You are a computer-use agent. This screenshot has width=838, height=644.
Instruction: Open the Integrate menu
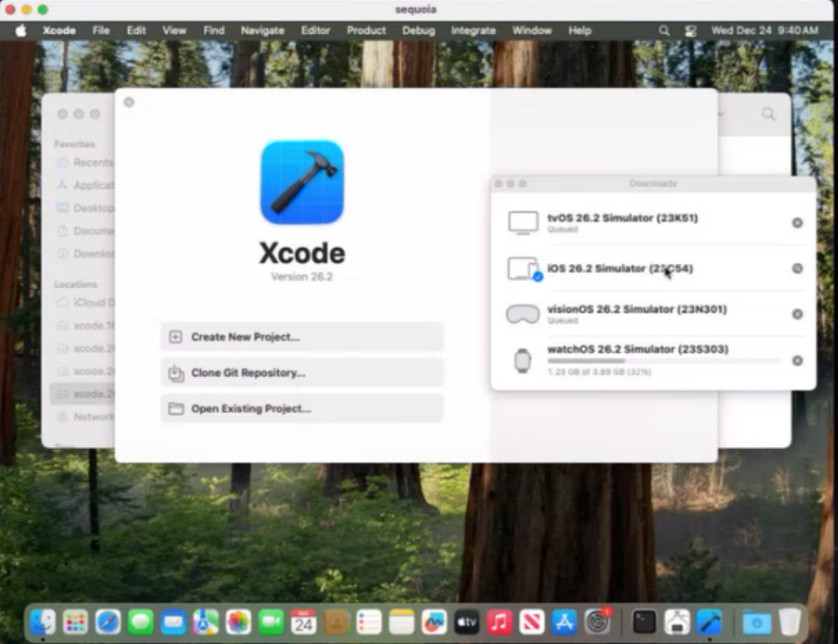473,31
